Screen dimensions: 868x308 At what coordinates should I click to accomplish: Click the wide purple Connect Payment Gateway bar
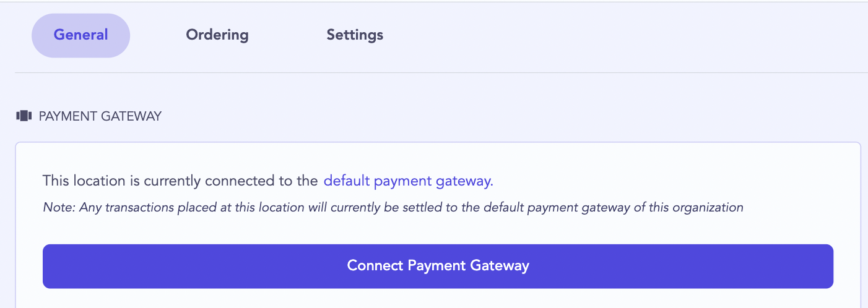click(x=438, y=266)
